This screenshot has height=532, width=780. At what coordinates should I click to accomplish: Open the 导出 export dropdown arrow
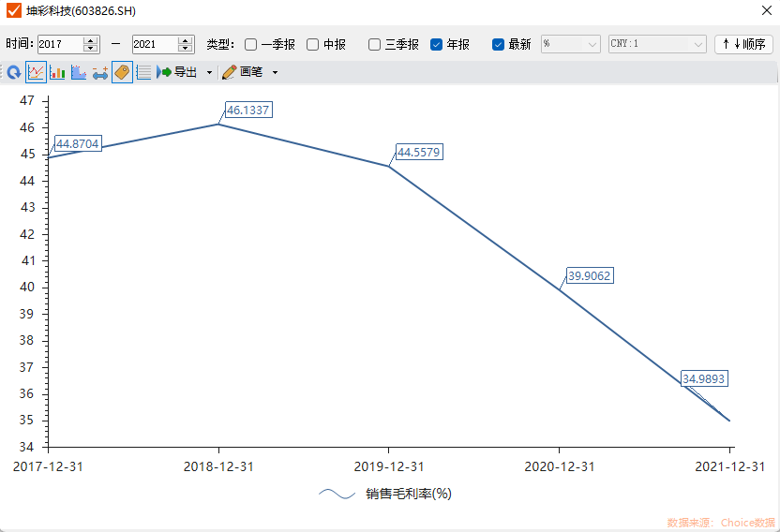tap(209, 72)
